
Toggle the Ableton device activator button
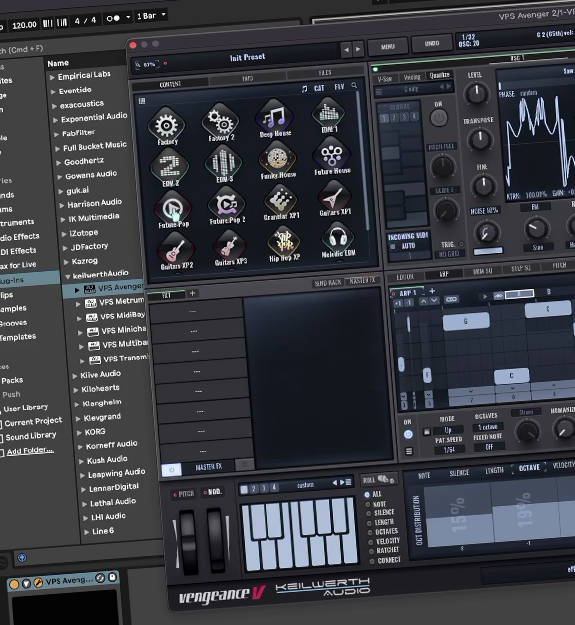tap(14, 584)
